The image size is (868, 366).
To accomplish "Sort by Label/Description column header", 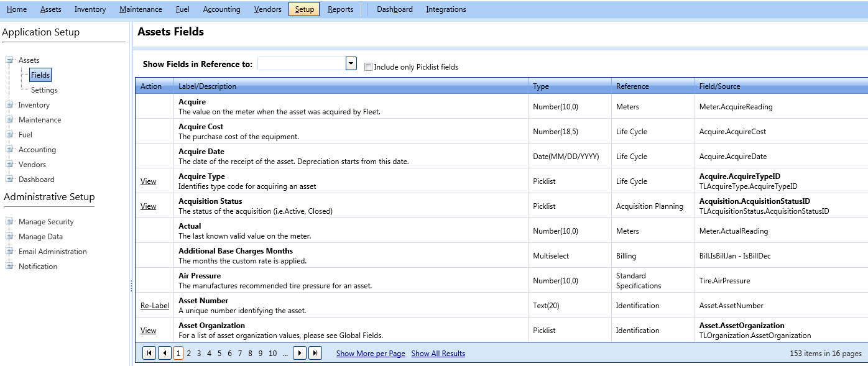I will [351, 86].
